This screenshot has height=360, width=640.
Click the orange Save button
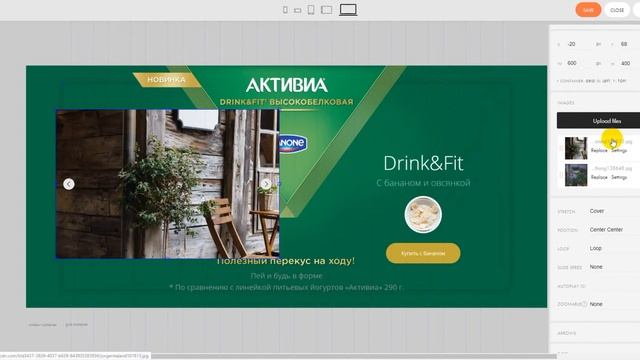point(588,10)
